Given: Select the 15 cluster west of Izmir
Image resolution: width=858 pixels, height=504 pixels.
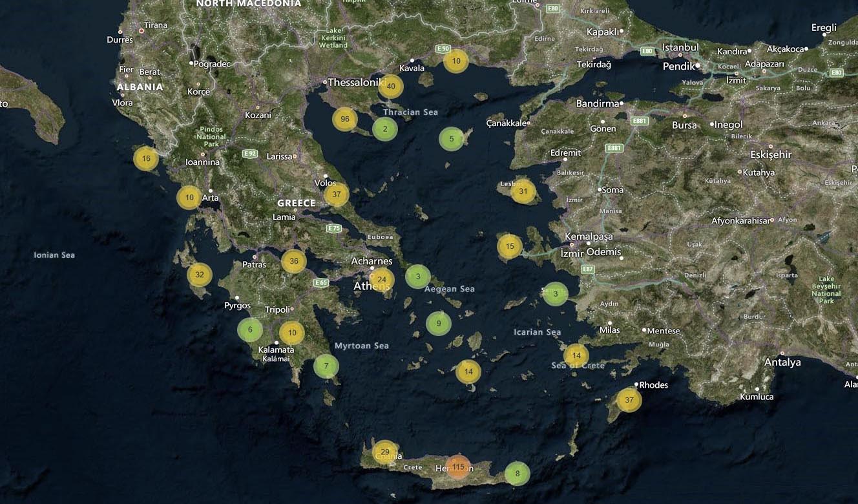Looking at the screenshot, I should click(510, 246).
